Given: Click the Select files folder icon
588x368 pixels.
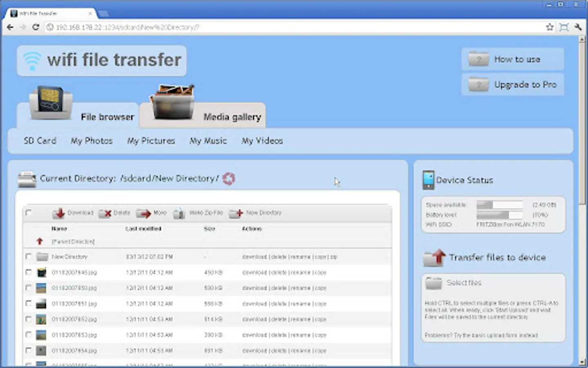Looking at the screenshot, I should click(x=434, y=283).
